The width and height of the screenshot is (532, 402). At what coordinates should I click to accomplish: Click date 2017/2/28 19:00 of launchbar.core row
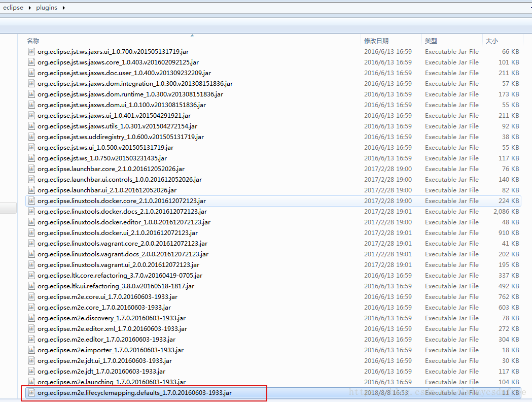pos(388,169)
